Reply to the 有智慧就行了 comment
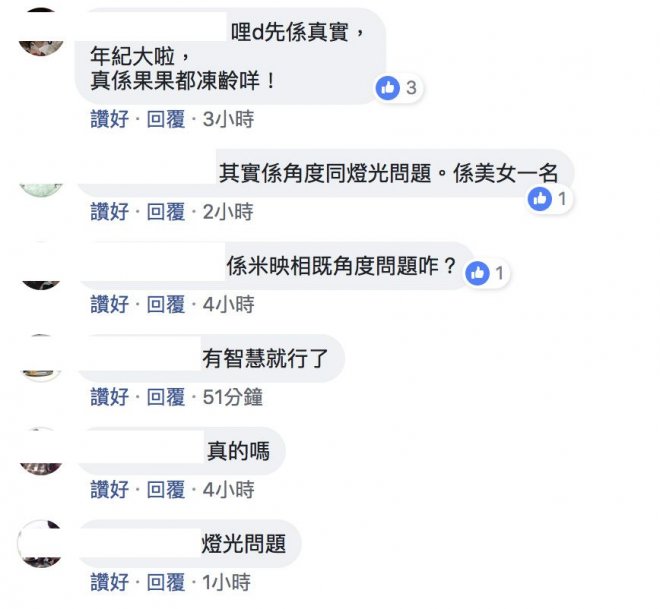 [166, 397]
